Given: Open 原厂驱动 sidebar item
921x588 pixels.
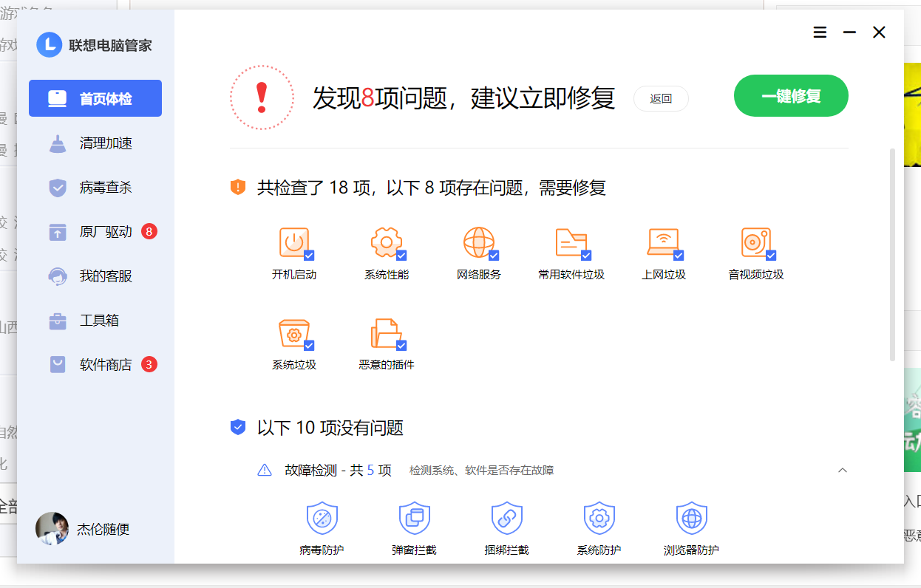Looking at the screenshot, I should 95,232.
